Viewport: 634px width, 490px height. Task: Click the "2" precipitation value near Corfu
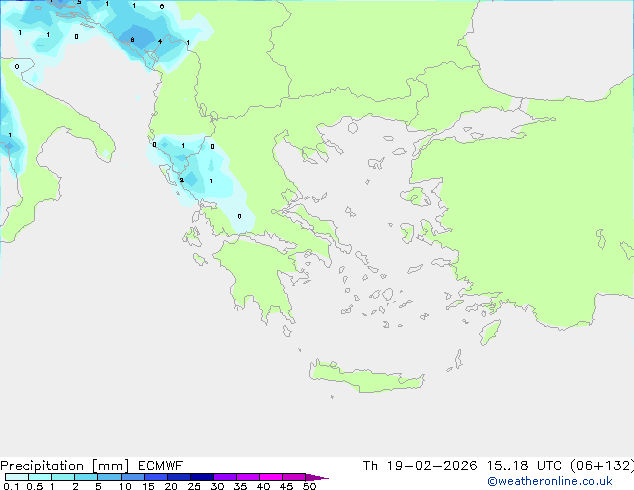tap(182, 180)
